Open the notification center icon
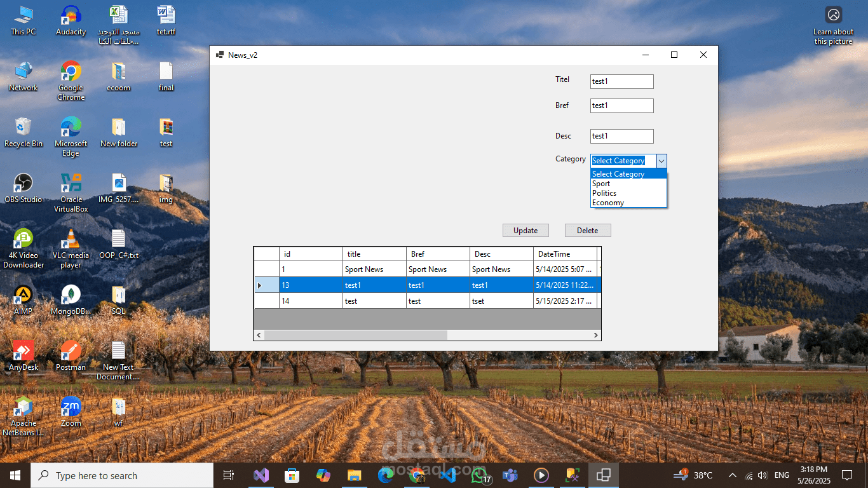This screenshot has height=488, width=868. 846,475
